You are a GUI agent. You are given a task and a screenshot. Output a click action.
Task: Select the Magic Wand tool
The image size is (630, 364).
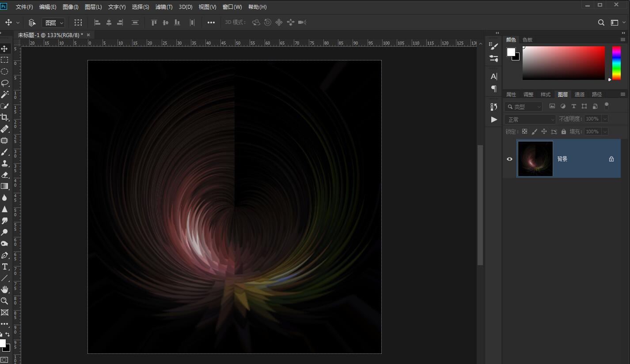tap(5, 94)
